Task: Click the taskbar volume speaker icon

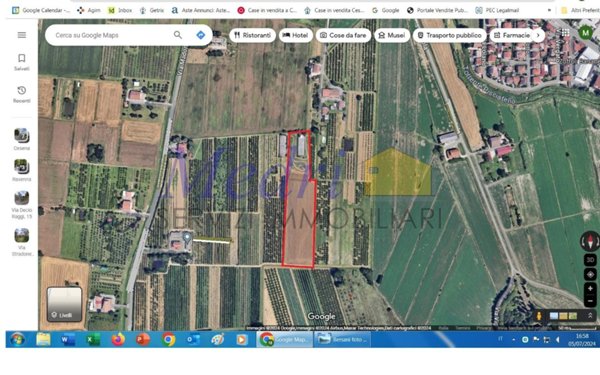Action: (558, 339)
